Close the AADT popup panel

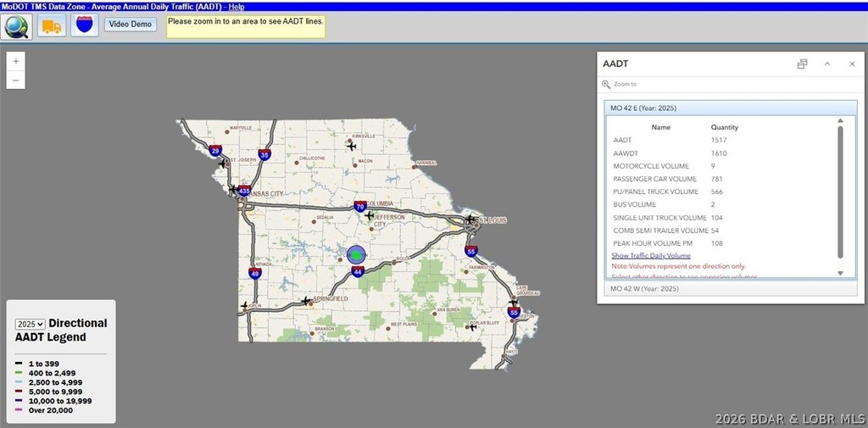point(852,64)
